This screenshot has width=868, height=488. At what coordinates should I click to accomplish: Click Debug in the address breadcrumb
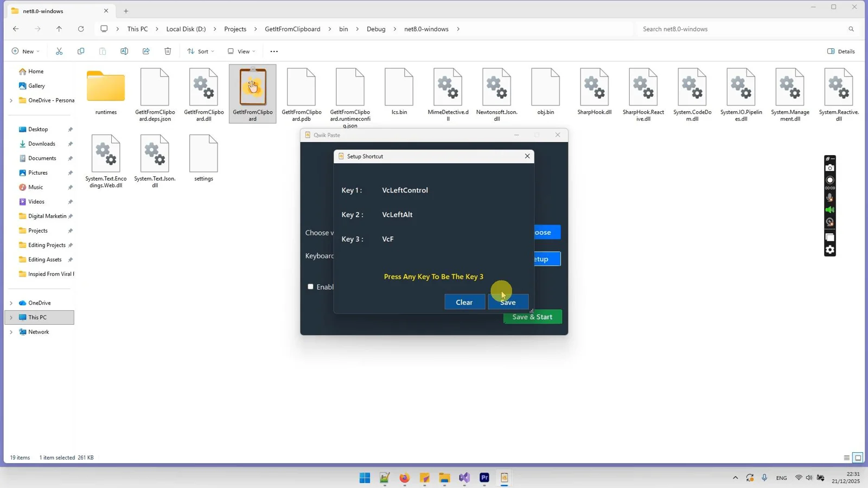coord(376,29)
